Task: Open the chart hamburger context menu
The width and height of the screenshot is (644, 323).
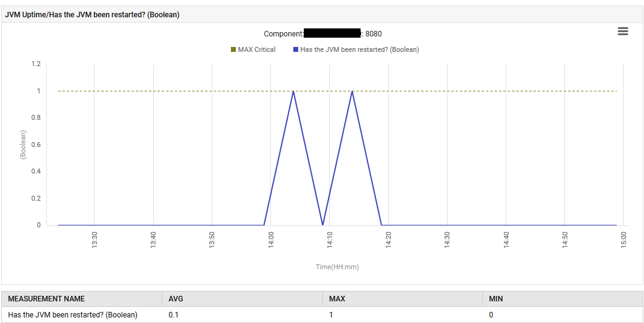Action: [622, 31]
